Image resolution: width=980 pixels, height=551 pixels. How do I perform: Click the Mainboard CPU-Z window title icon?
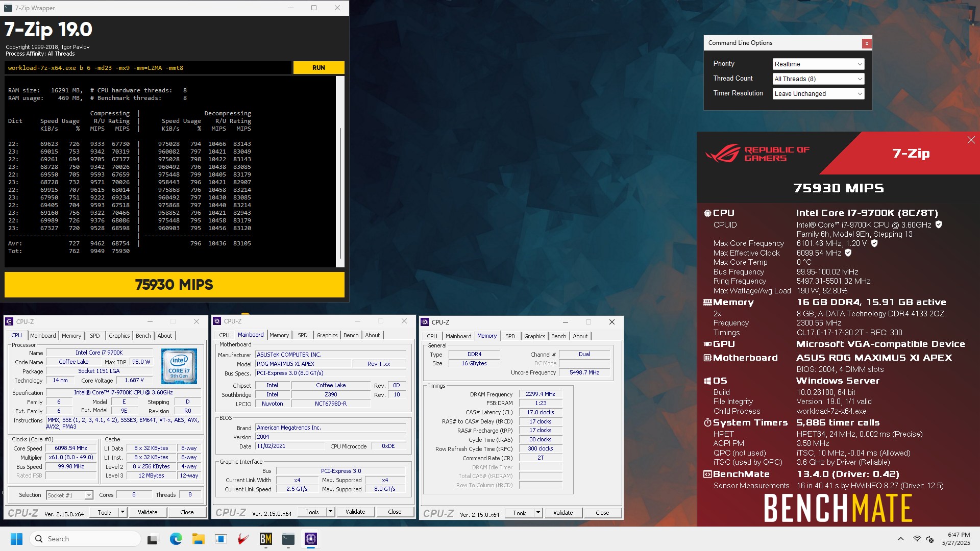(x=217, y=321)
